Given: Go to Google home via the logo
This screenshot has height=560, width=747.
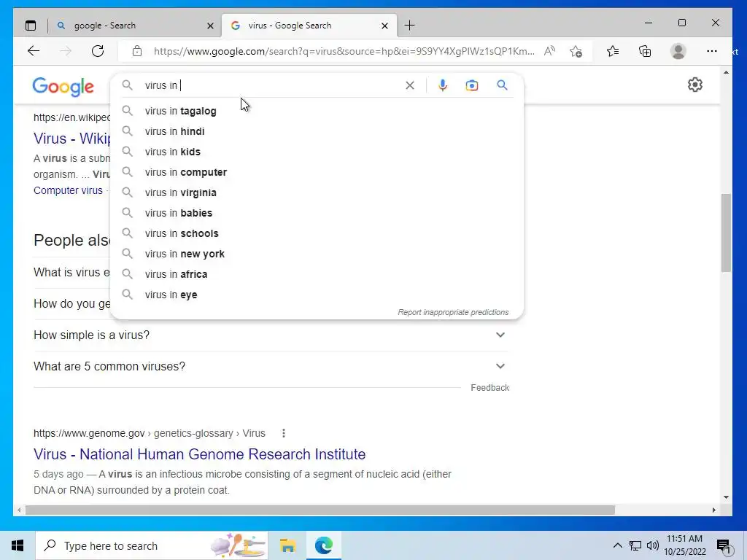Looking at the screenshot, I should [63, 87].
